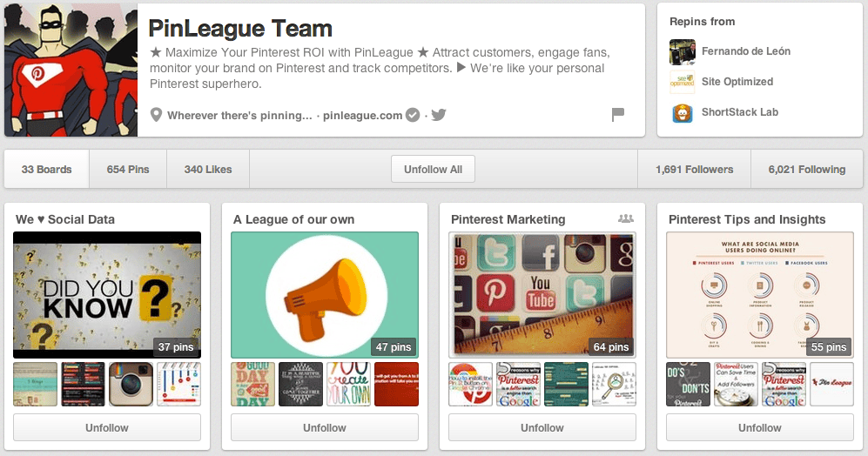
Task: Click the Unfollow All button
Action: [433, 170]
